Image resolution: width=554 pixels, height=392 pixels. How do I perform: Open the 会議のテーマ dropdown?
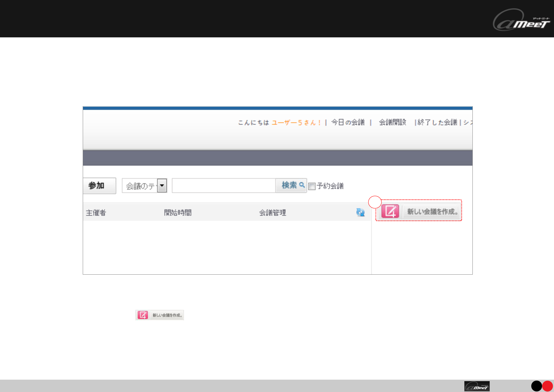pyautogui.click(x=145, y=186)
